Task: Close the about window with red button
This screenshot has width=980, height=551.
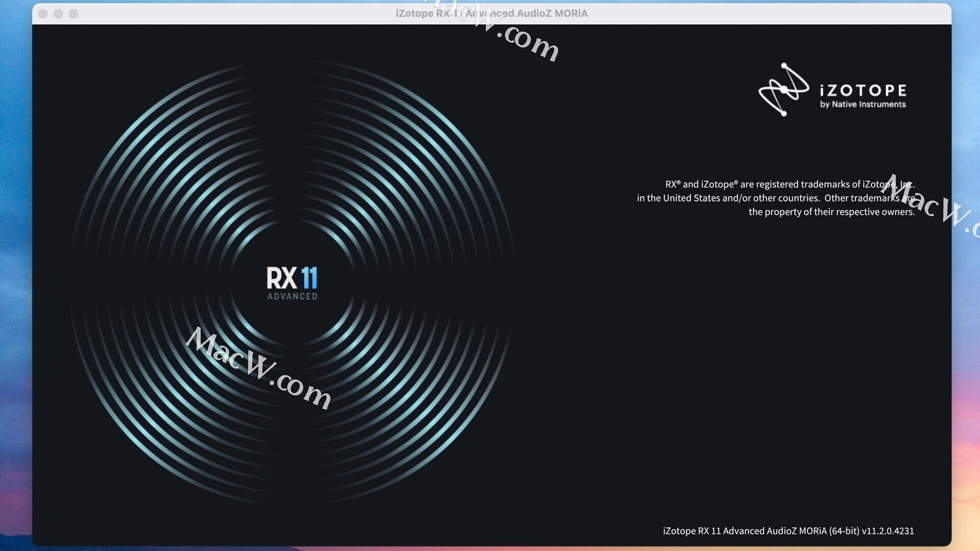Action: [43, 13]
